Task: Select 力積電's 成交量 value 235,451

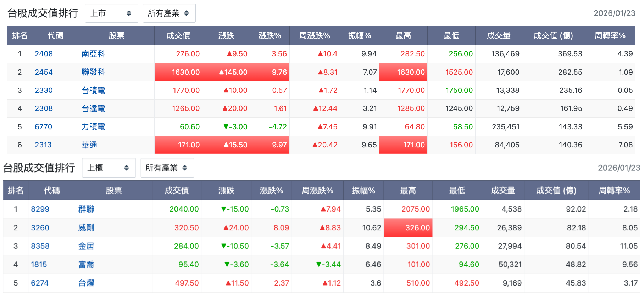Action: (506, 127)
